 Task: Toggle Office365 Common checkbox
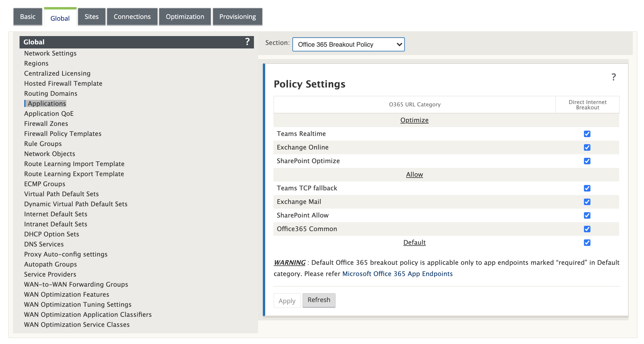[x=587, y=229]
